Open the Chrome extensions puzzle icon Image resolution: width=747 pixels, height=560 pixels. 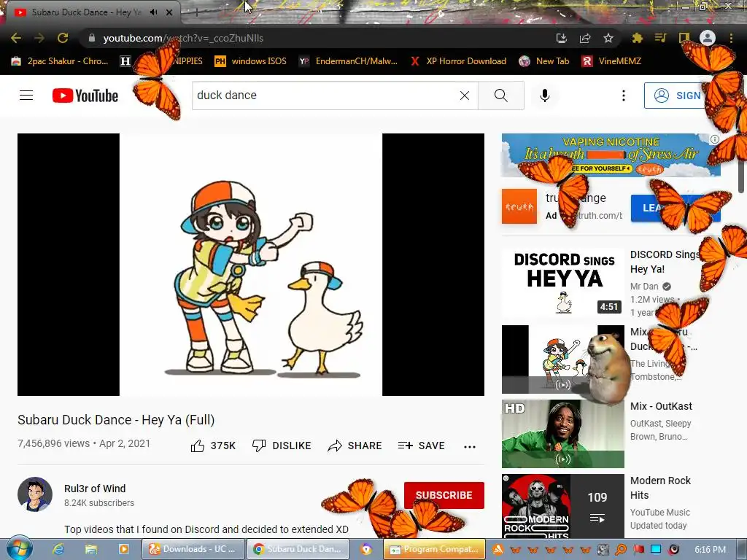637,38
